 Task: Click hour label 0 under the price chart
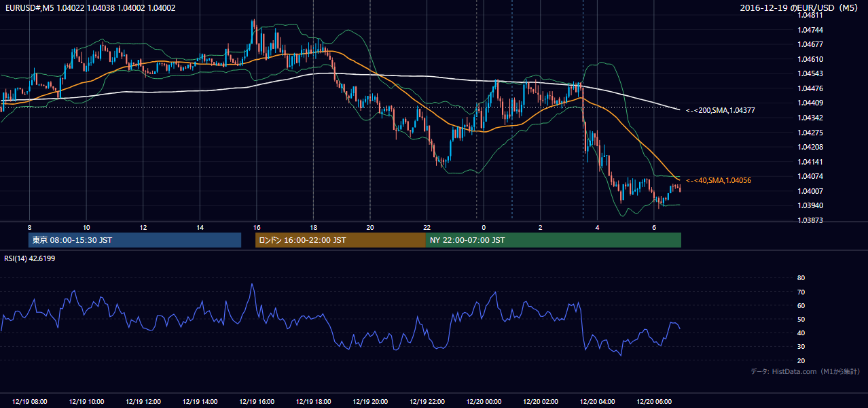(483, 227)
